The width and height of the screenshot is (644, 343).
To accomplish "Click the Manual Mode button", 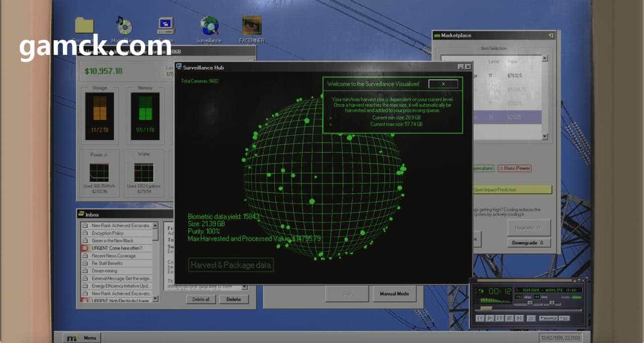I will coord(394,294).
